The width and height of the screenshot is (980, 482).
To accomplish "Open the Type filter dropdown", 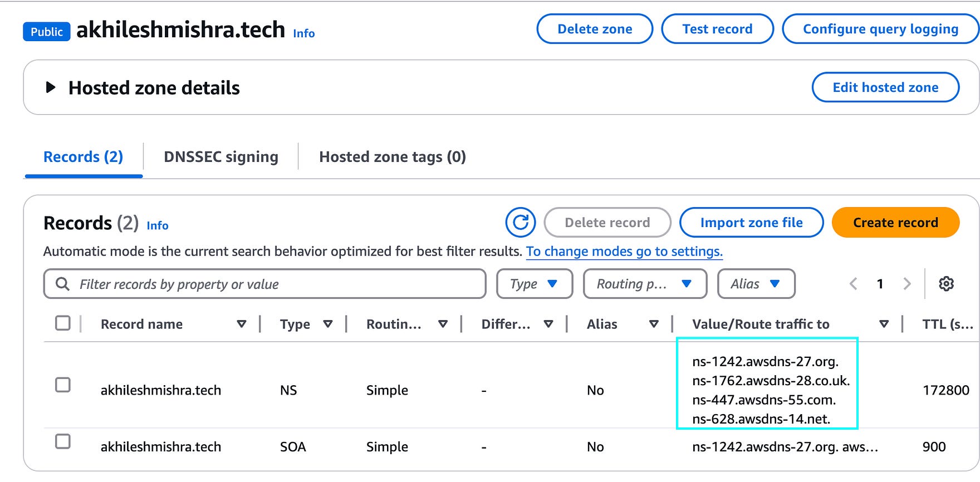I will pyautogui.click(x=535, y=284).
